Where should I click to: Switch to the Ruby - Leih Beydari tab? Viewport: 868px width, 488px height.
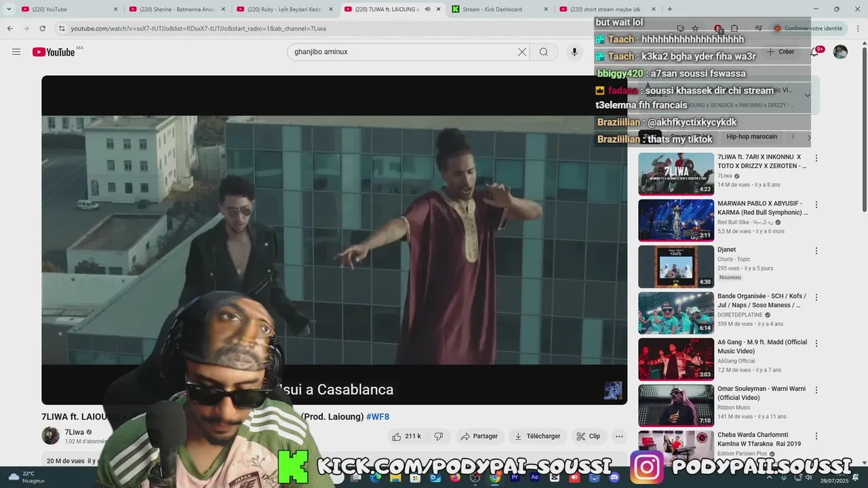click(284, 9)
